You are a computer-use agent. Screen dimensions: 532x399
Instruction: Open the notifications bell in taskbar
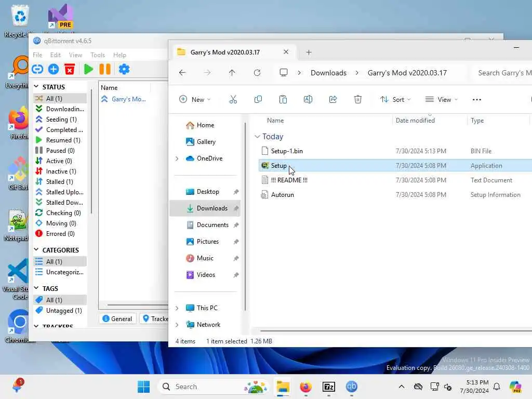click(x=497, y=387)
